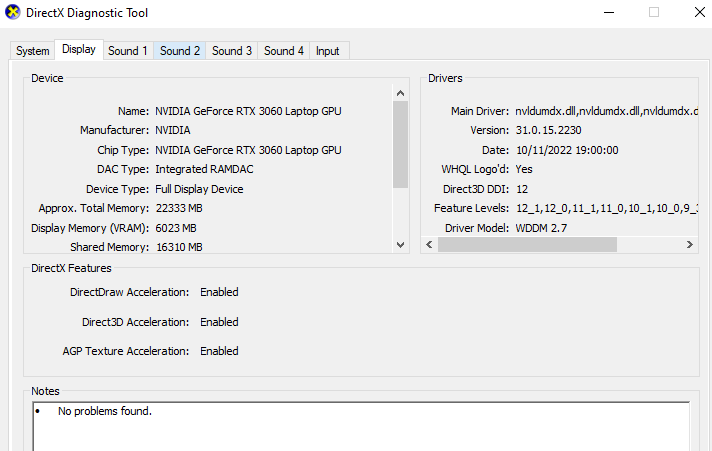712x451 pixels.
Task: Click the driver Version value '31.0.15.2230'
Action: tap(549, 130)
